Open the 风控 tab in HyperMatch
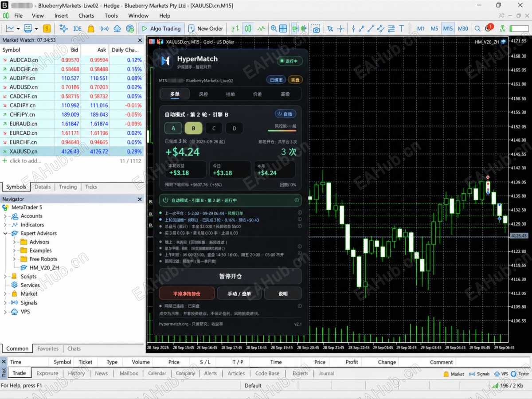This screenshot has width=532, height=399. (203, 94)
